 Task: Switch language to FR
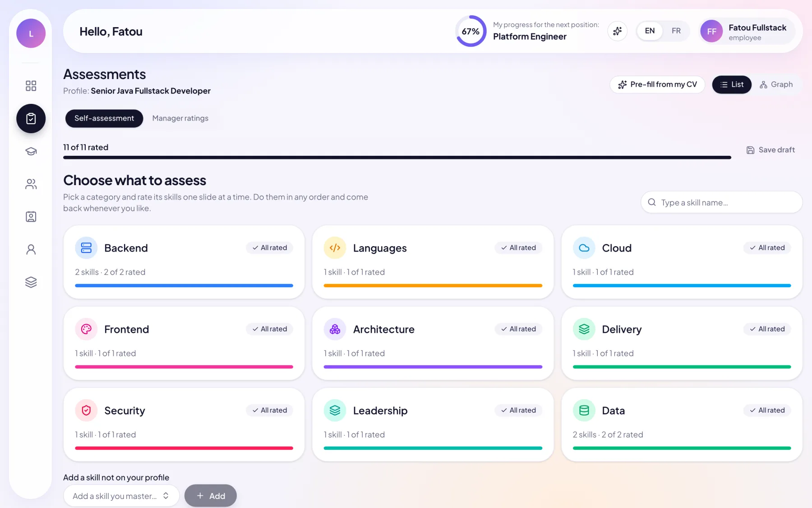676,31
